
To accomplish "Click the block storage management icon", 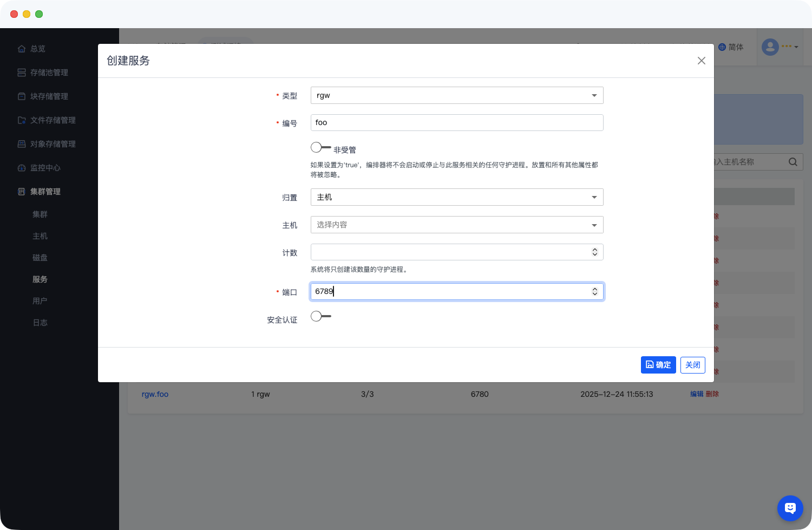I will [22, 96].
